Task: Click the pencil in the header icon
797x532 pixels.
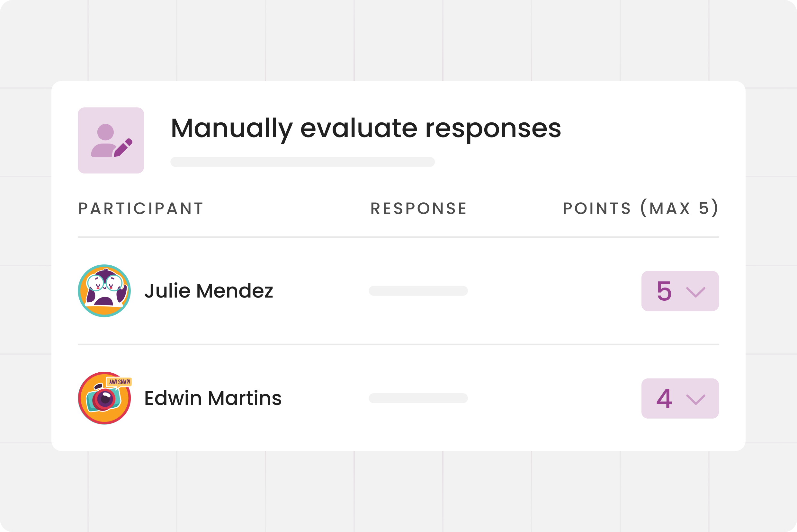Action: (x=123, y=148)
